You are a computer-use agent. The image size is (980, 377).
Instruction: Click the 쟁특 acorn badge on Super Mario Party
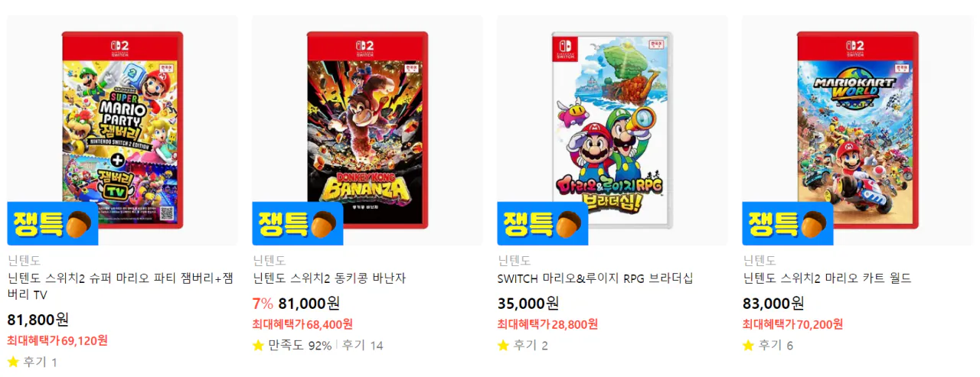pos(53,223)
